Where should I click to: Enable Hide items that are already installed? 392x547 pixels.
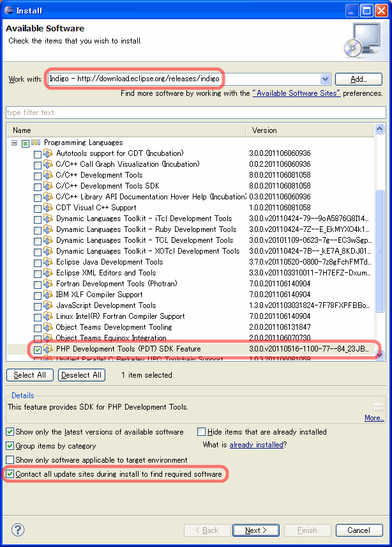coord(201,432)
